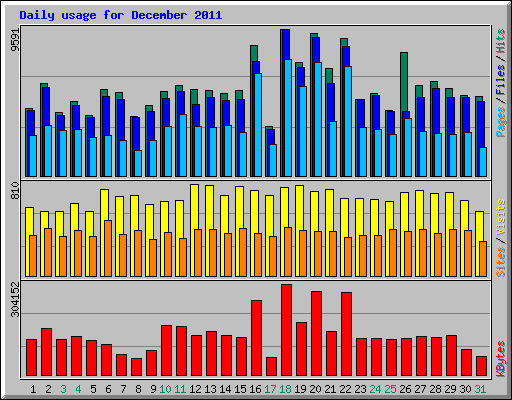Click the Visits legend label
Screen dimensions: 512x400
(501, 218)
